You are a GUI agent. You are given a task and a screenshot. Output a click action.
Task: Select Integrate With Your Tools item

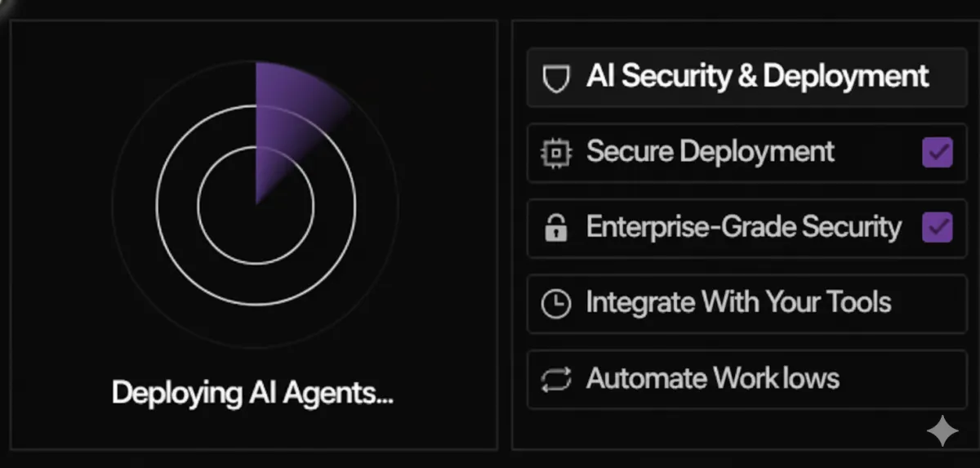tap(746, 304)
